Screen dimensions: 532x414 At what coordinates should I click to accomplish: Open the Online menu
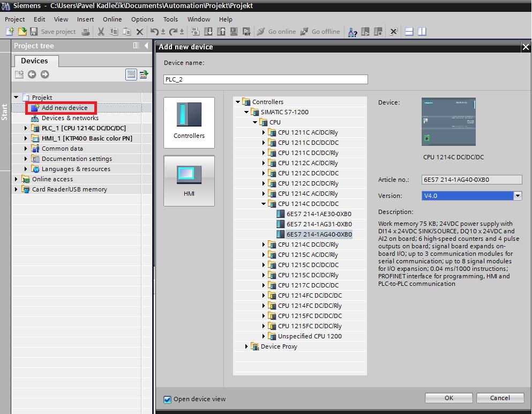113,19
